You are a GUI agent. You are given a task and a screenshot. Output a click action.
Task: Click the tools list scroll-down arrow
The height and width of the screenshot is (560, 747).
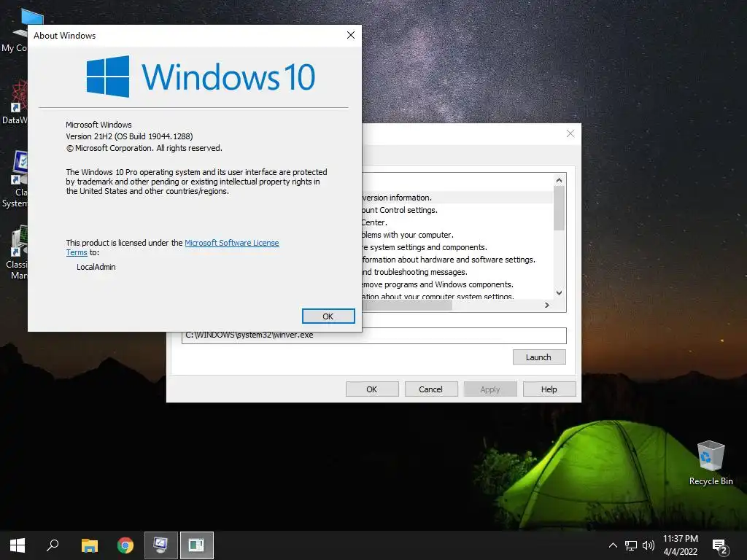coord(560,293)
